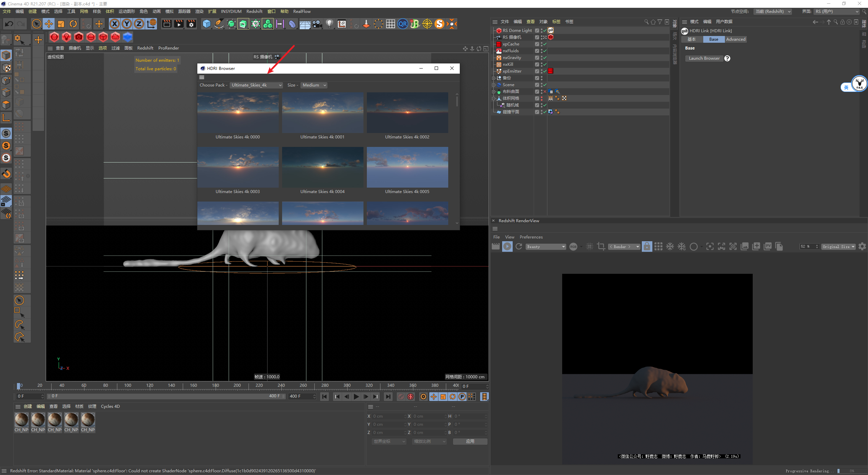Screen dimensions: 868x475
Task: Click the Redshift camera red toolbar icon
Action: click(x=79, y=37)
